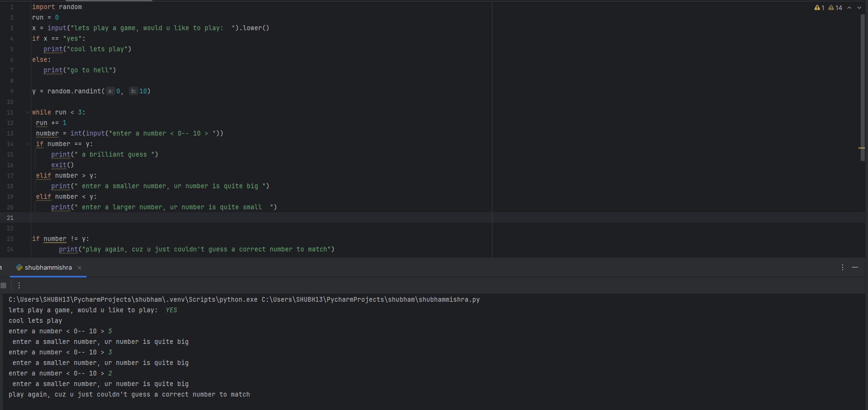Click print("cool lets play") statement

tap(87, 49)
